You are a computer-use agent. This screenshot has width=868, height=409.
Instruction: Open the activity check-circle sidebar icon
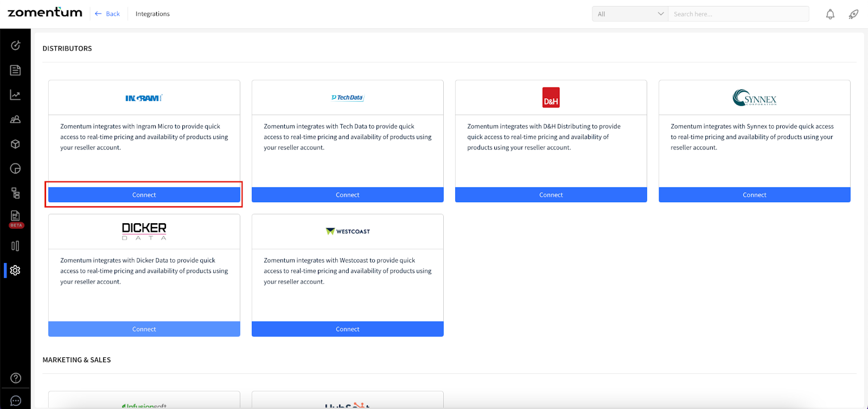coord(15,45)
